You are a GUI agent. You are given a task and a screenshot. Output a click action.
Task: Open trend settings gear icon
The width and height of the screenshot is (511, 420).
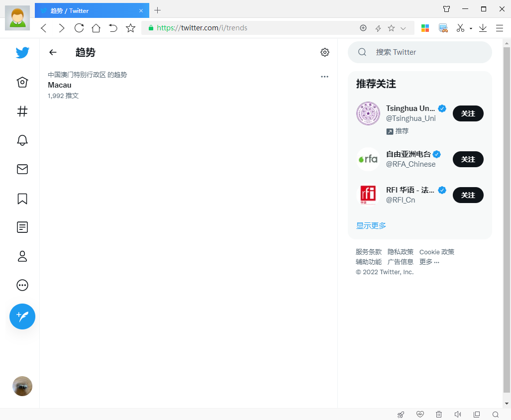(324, 52)
